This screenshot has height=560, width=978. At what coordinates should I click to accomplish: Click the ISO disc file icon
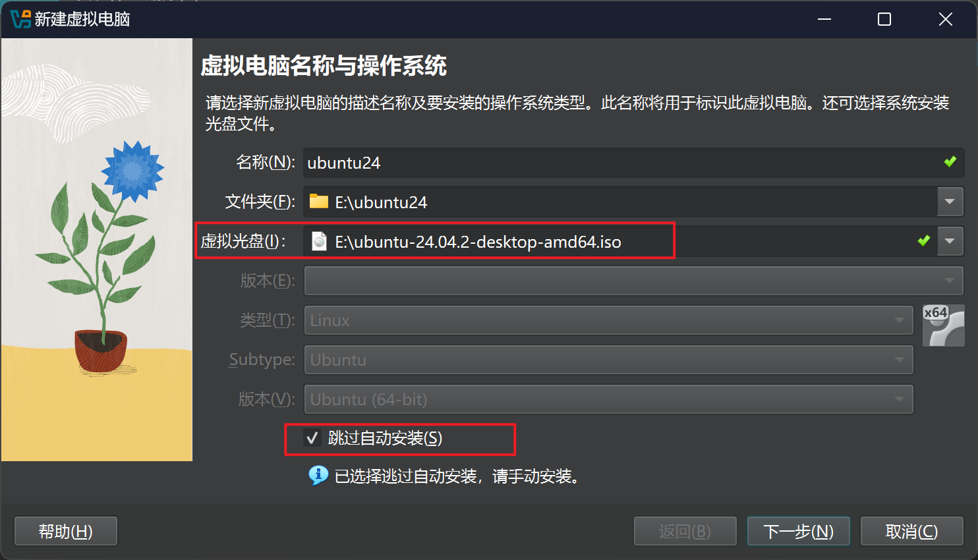(319, 241)
